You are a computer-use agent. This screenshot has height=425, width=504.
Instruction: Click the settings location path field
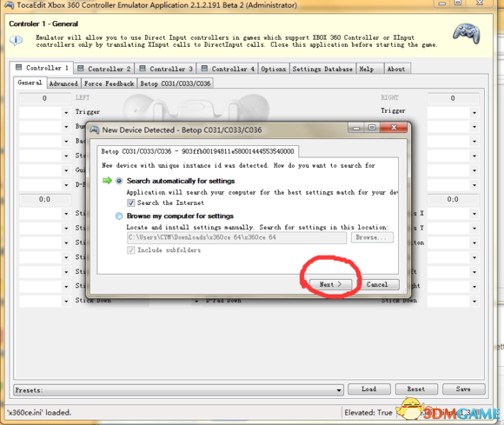click(x=236, y=237)
